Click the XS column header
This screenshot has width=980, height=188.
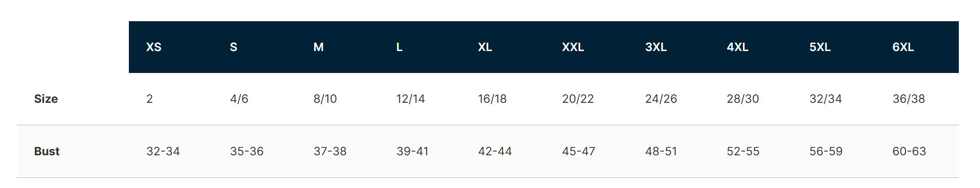154,47
